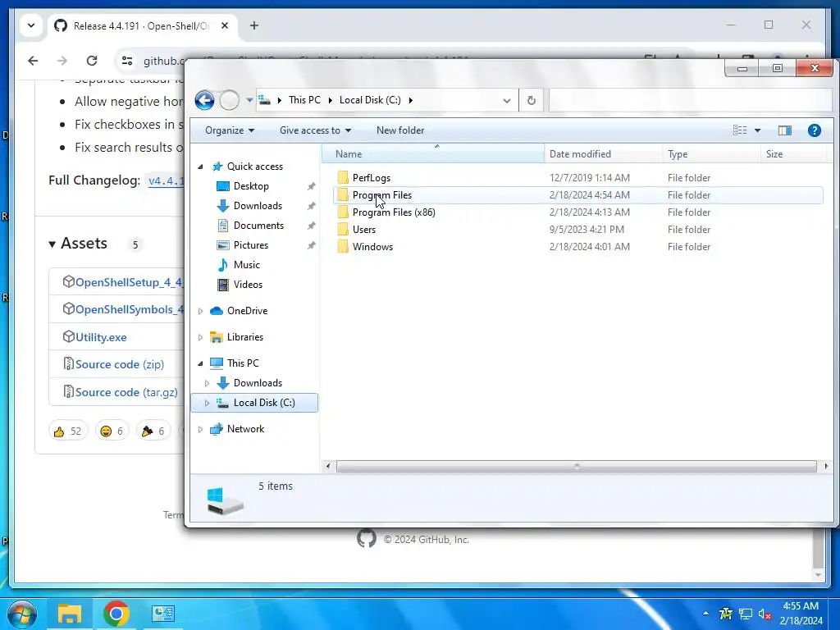
Task: Open Music in the navigation pane
Action: pos(246,265)
